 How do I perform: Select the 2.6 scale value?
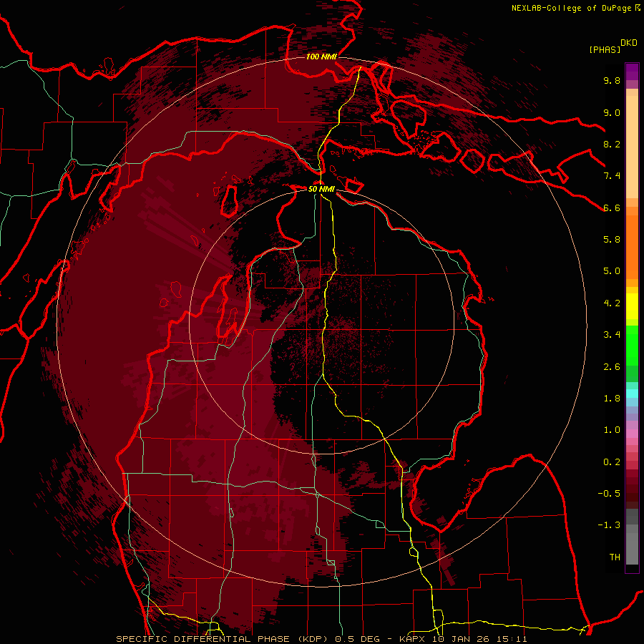(x=612, y=367)
